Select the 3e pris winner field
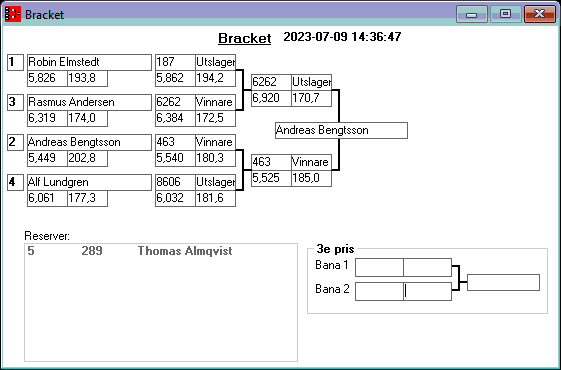 coord(503,283)
